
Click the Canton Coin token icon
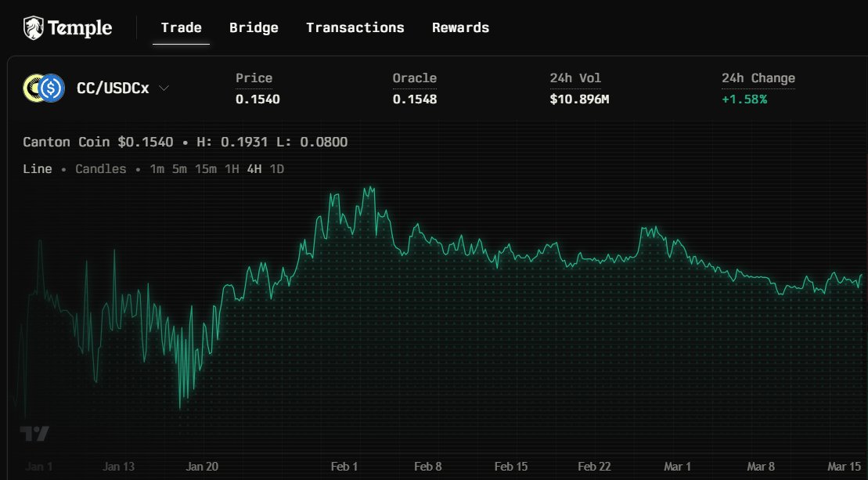coord(32,88)
